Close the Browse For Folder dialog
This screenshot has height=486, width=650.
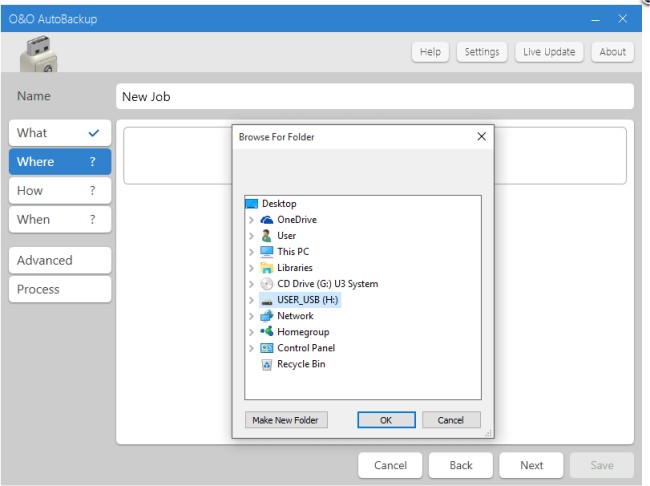point(481,136)
